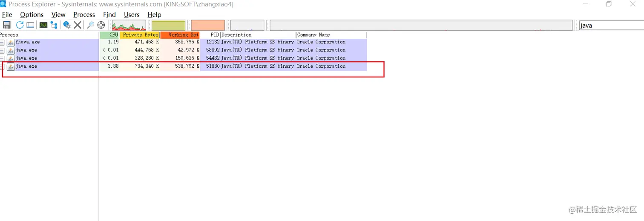Viewport: 644px width, 221px height.
Task: Click Working Set value 538,792 K
Action: coord(187,66)
